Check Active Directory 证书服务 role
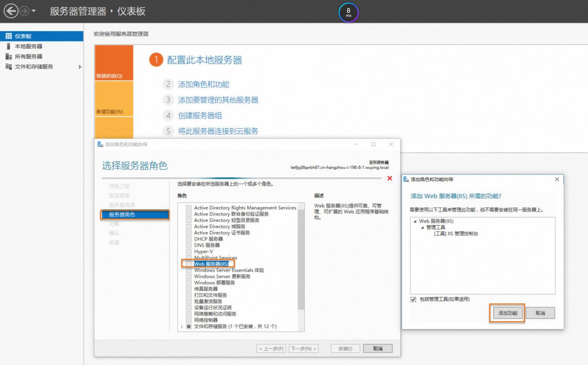The height and width of the screenshot is (365, 588). [x=189, y=233]
